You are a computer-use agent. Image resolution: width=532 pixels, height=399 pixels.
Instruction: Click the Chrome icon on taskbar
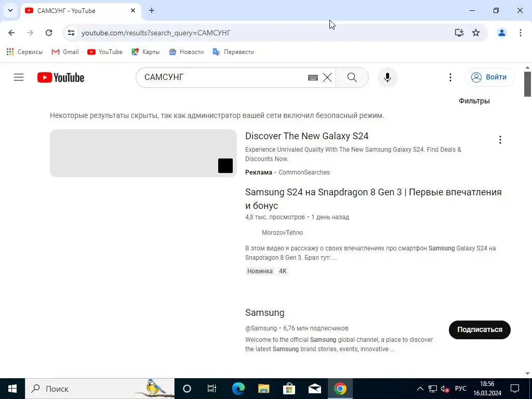tap(340, 389)
